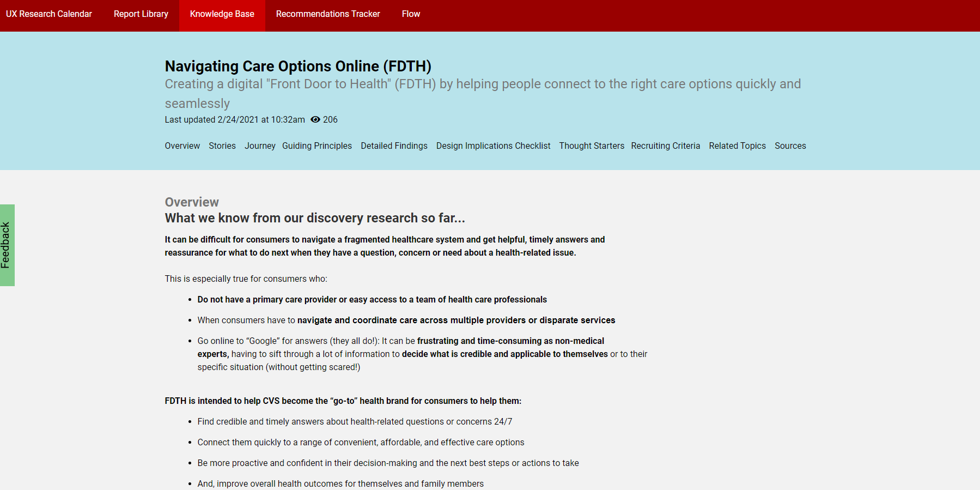The height and width of the screenshot is (490, 980).
Task: Click text 'This is especially true for consumers who:'
Action: pyautogui.click(x=246, y=279)
